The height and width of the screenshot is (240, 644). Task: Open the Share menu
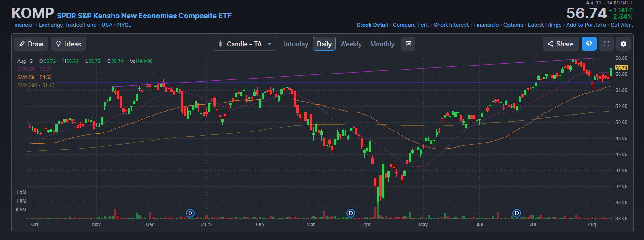coord(560,44)
